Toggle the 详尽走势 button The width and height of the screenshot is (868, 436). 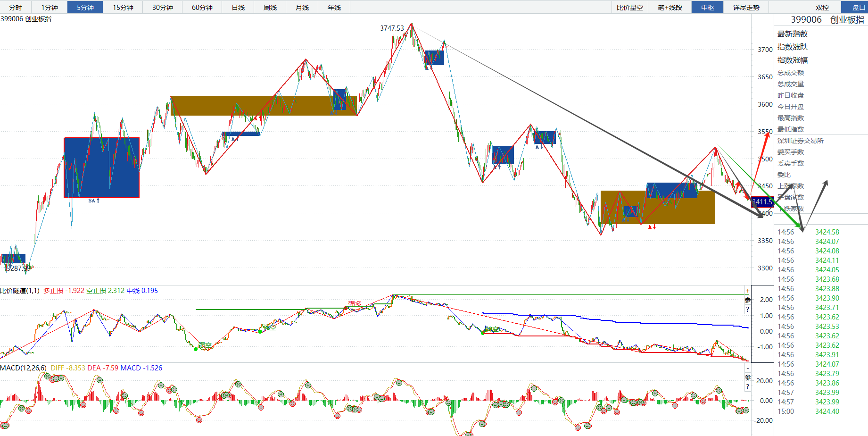tap(746, 7)
